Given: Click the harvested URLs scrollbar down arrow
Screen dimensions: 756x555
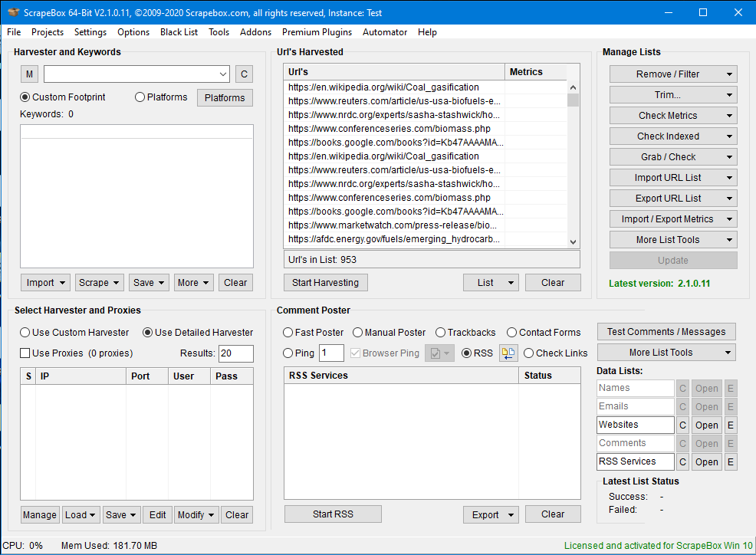Looking at the screenshot, I should 573,242.
